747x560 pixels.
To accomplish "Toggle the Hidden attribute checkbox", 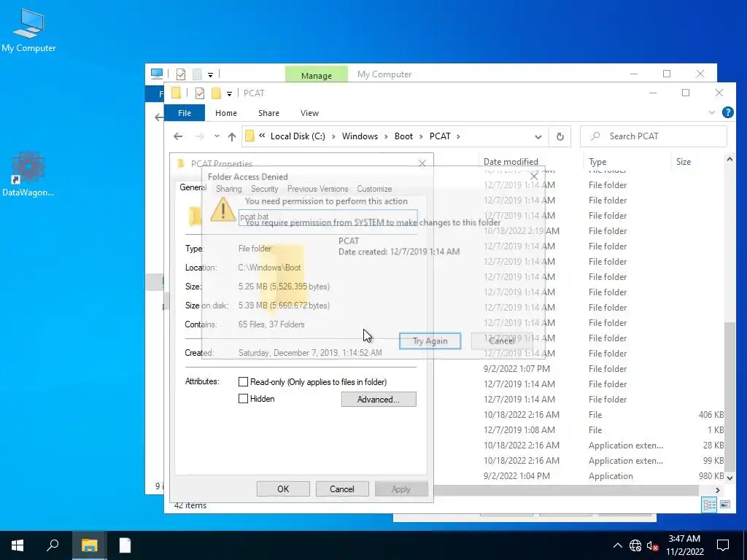I will click(243, 399).
